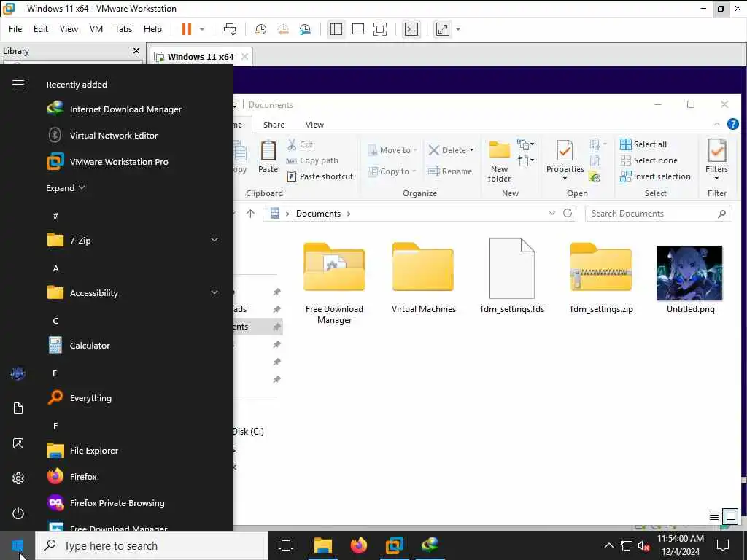The width and height of the screenshot is (747, 560).
Task: Select the Untitled.png image
Action: click(690, 279)
